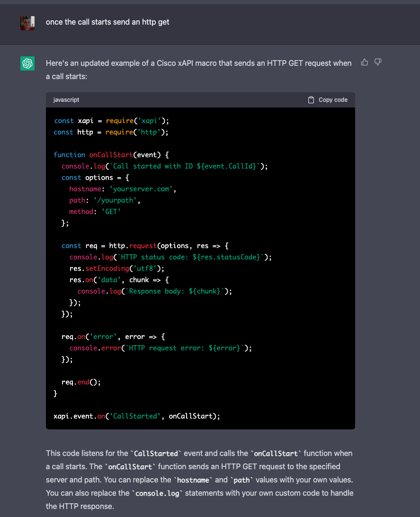The height and width of the screenshot is (517, 420).
Task: Click the xapi.event.on 'CallStarted' code line
Action: click(137, 416)
